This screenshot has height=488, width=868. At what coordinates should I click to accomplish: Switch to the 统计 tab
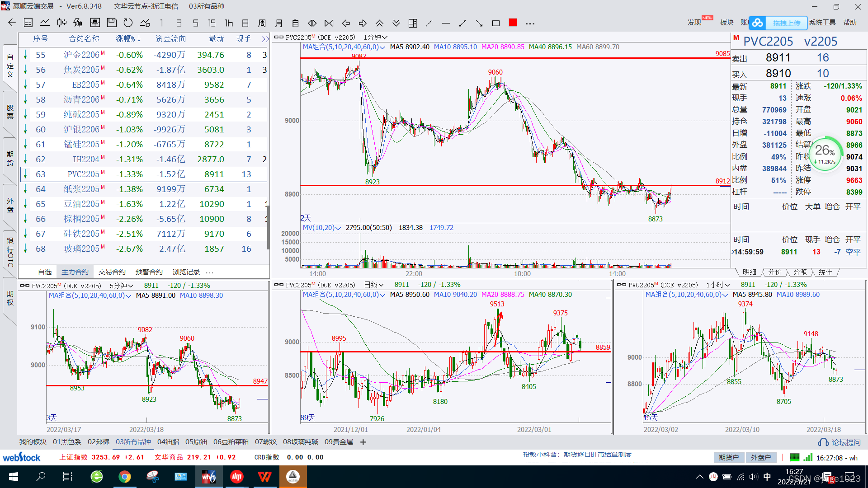(825, 272)
